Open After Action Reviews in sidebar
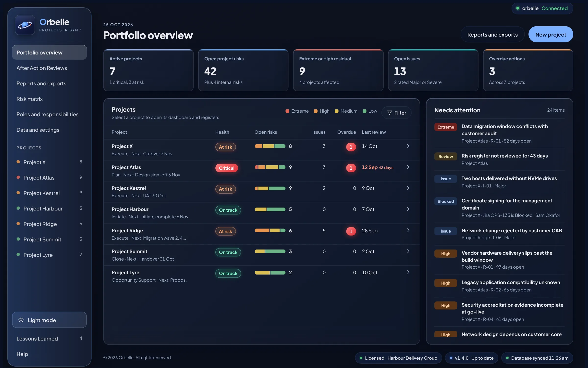 (49, 68)
